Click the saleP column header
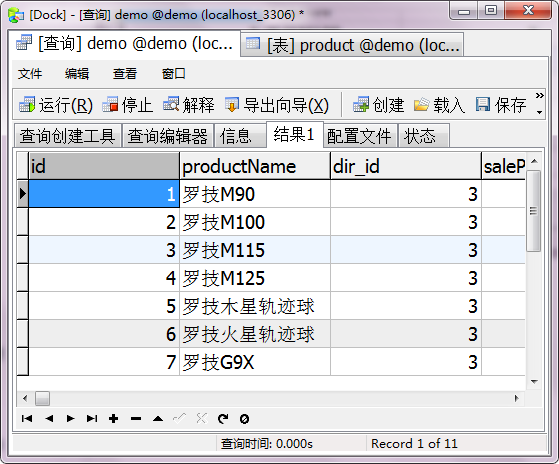 tap(503, 166)
